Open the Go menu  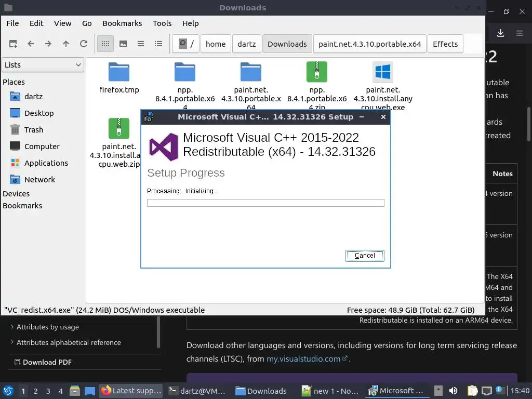click(x=87, y=23)
